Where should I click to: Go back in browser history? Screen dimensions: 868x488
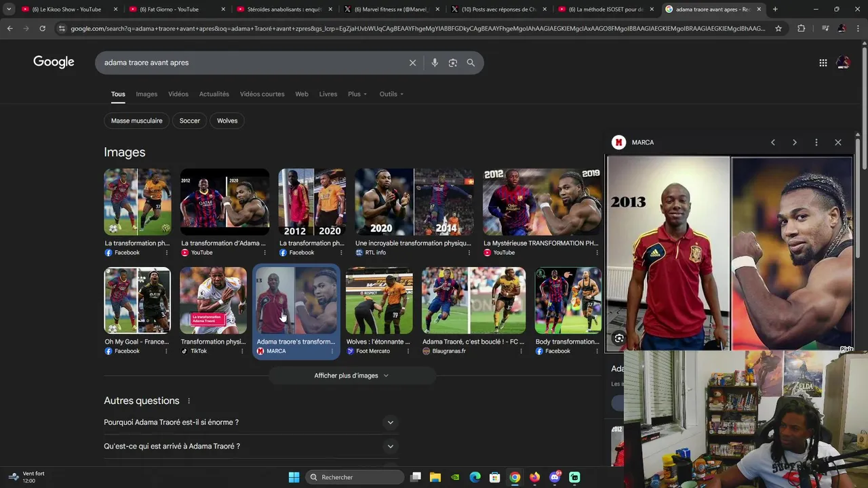pyautogui.click(x=9, y=28)
